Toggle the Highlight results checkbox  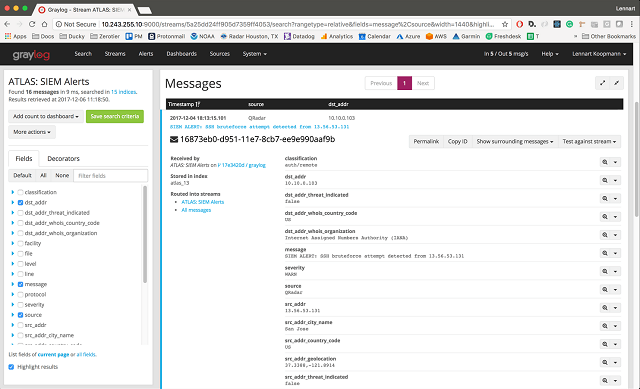tap(11, 367)
